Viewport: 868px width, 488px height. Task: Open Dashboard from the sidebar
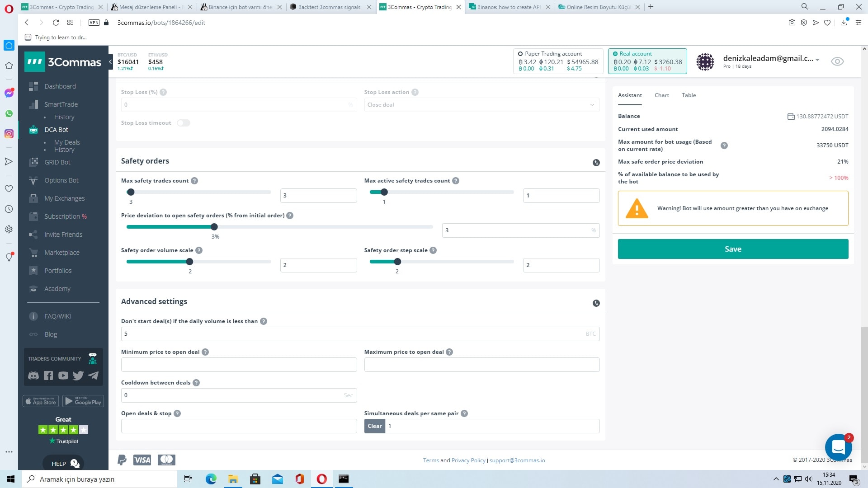(60, 86)
